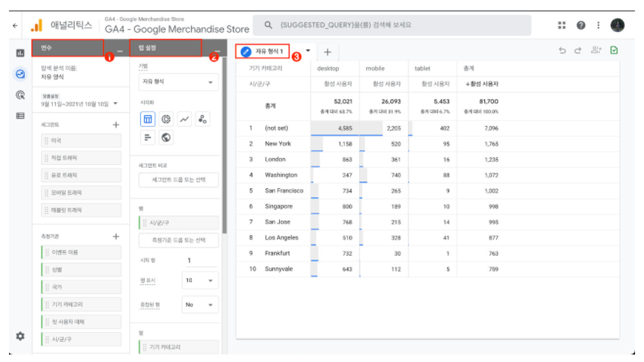This screenshot has width=644, height=362.
Task: Minimize the 변수 panel
Action: click(120, 51)
